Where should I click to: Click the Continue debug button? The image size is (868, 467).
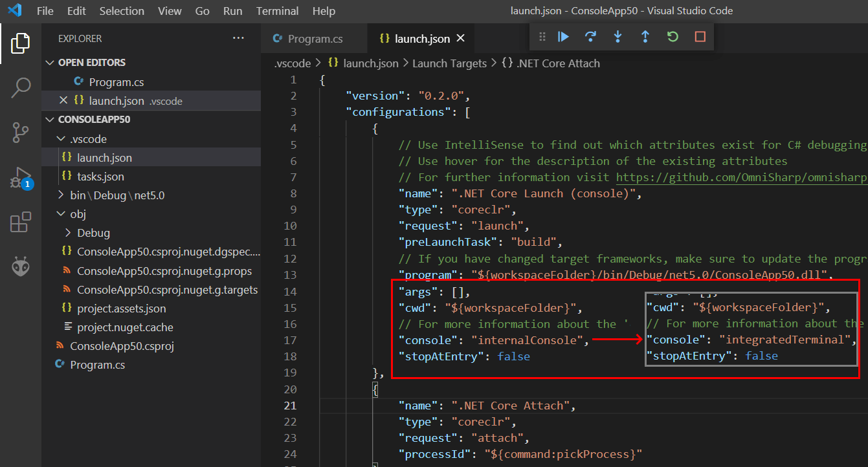pyautogui.click(x=564, y=37)
